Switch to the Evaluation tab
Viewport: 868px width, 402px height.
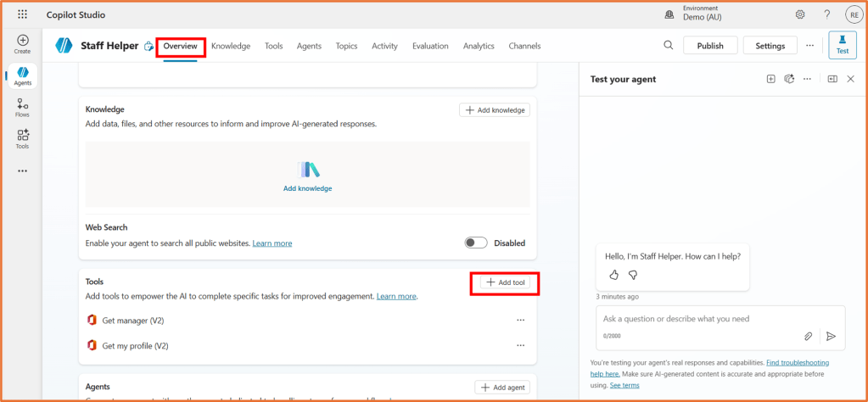(x=430, y=47)
